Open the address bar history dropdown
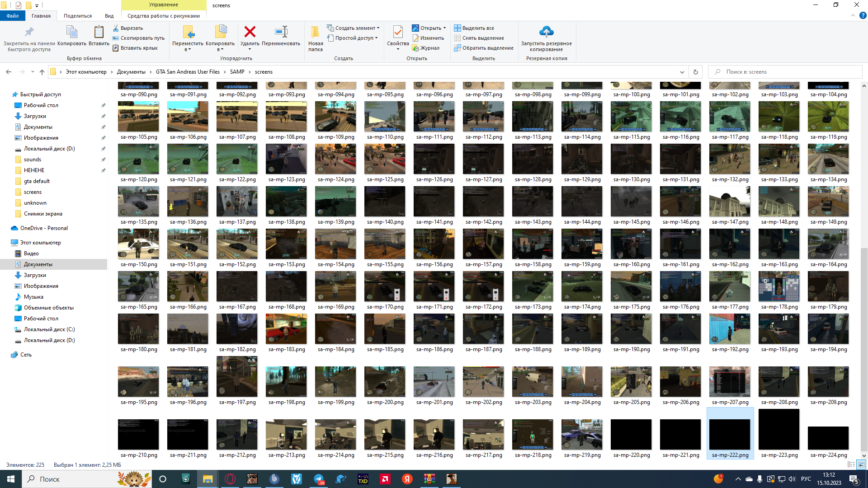The width and height of the screenshot is (868, 488). pyautogui.click(x=682, y=72)
